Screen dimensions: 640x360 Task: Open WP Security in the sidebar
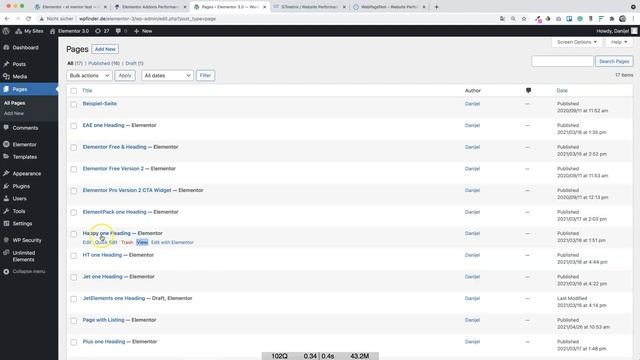pos(27,240)
